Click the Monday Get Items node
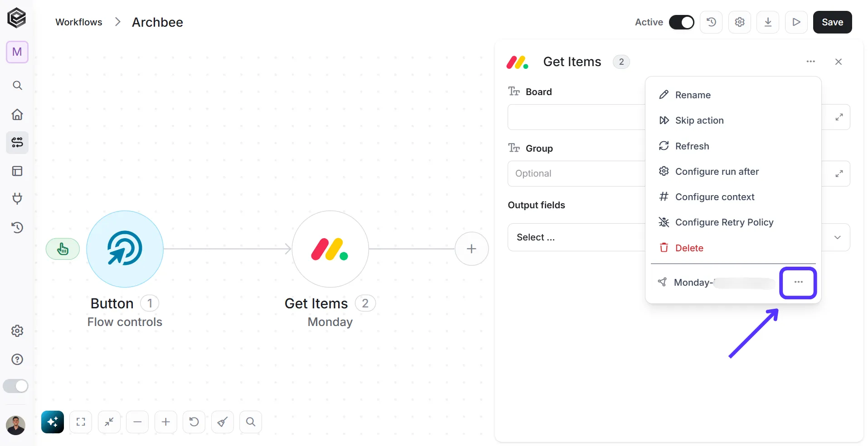Image resolution: width=868 pixels, height=446 pixels. (330, 249)
